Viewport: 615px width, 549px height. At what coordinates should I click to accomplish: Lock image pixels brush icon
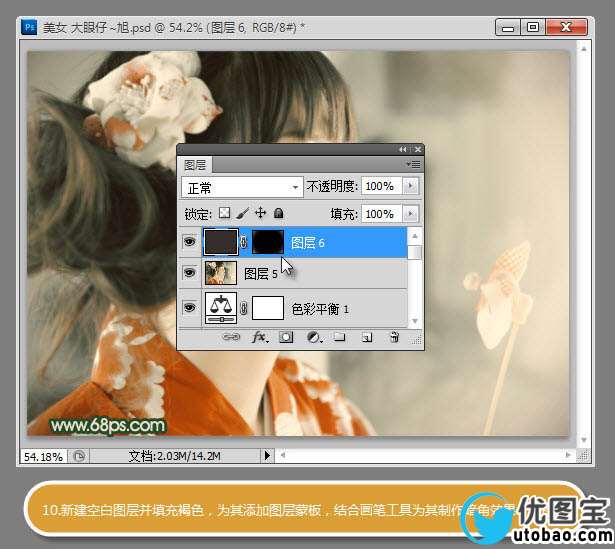pos(243,213)
